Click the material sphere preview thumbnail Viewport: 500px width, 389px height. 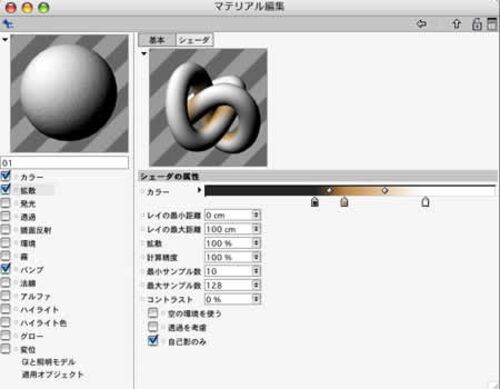(69, 93)
